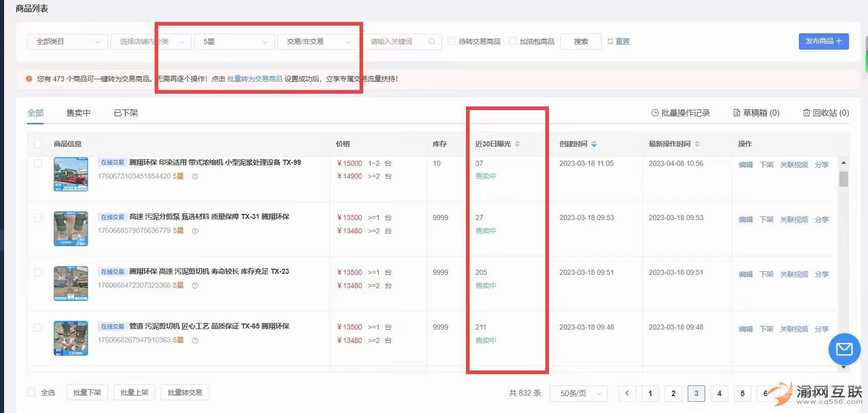Image resolution: width=868 pixels, height=413 pixels.
Task: Click info icon next to TX-99 product ID
Action: pos(195,177)
